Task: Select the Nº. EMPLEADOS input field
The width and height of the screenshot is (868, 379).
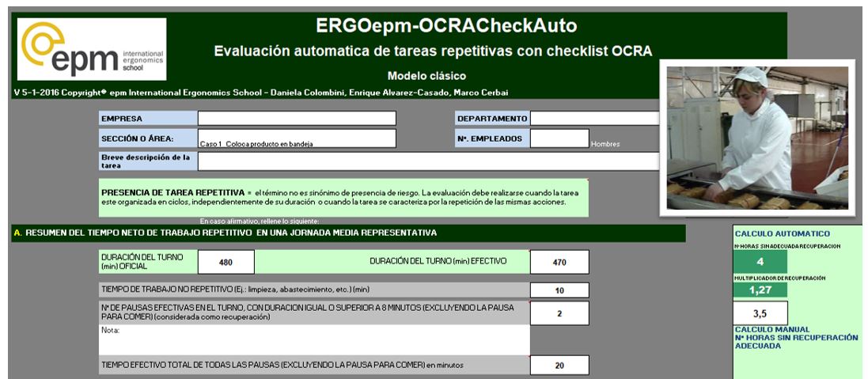Action: tap(559, 138)
